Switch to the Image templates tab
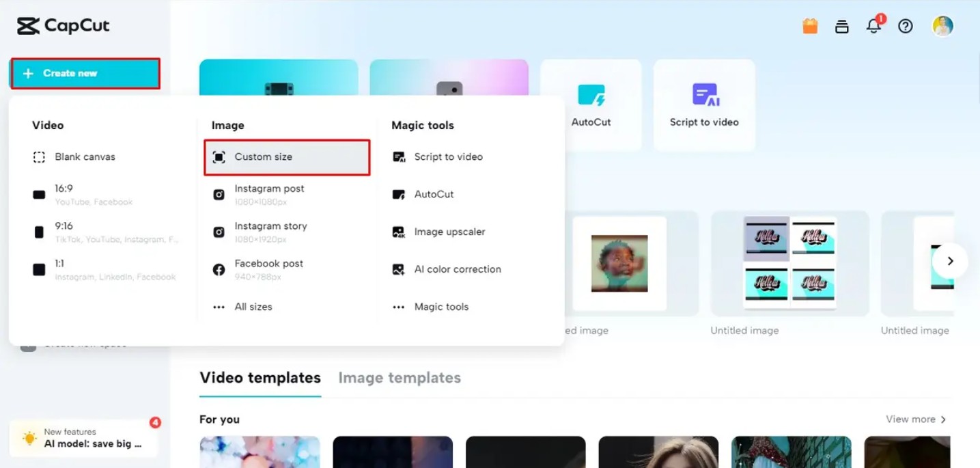The height and width of the screenshot is (468, 980). (x=399, y=378)
